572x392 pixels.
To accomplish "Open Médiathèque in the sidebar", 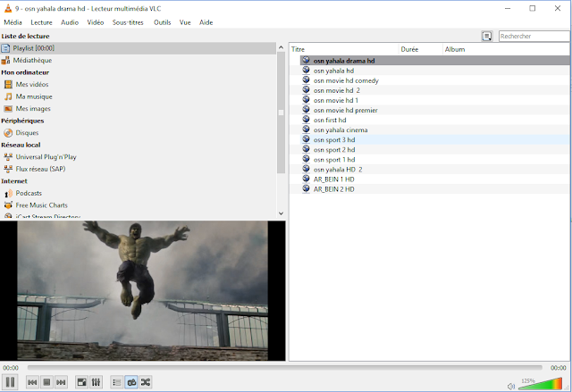I will pos(138,60).
